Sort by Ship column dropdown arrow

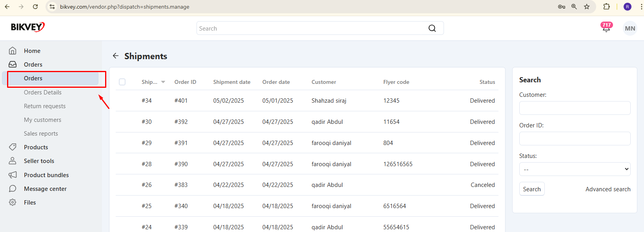tap(163, 82)
